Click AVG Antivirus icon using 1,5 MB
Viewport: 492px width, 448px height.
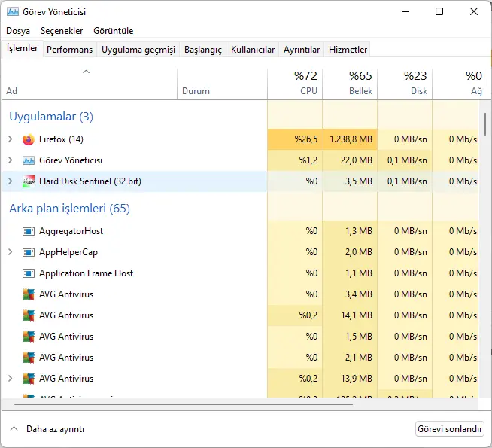click(x=29, y=337)
